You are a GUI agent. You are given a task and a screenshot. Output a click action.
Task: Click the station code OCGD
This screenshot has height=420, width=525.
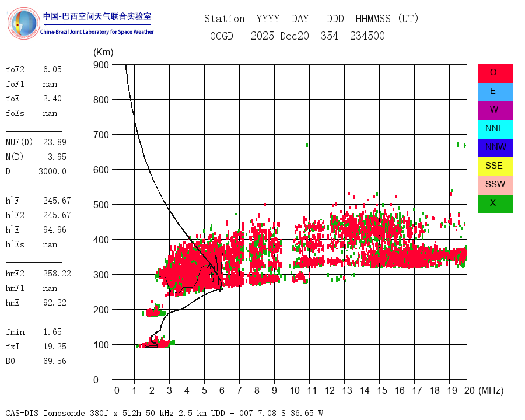[x=221, y=36]
